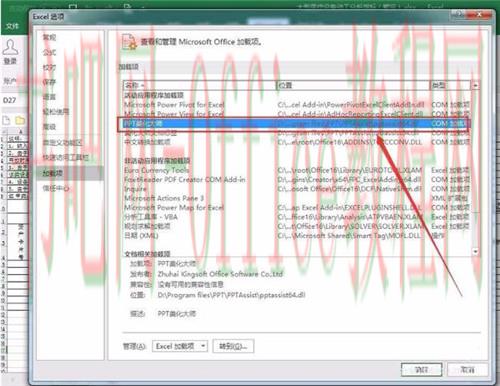Viewport: 500px width, 386px height.
Task: Click the add-in list scroll up arrow
Action: [x=476, y=86]
